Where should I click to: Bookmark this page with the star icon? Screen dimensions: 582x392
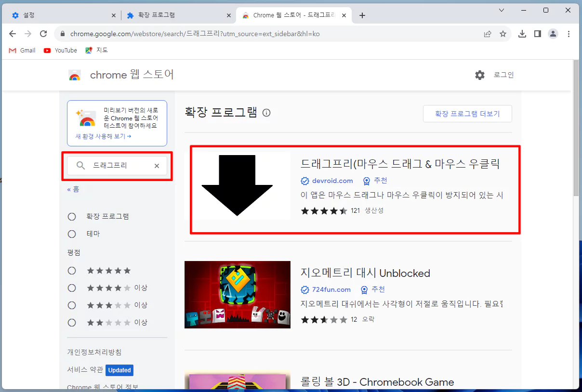click(x=503, y=34)
